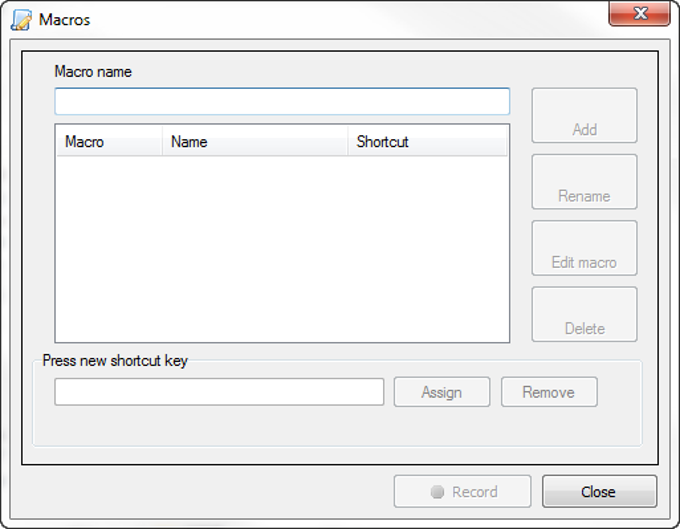This screenshot has width=680, height=529.
Task: Click the Assign shortcut button
Action: click(x=442, y=392)
